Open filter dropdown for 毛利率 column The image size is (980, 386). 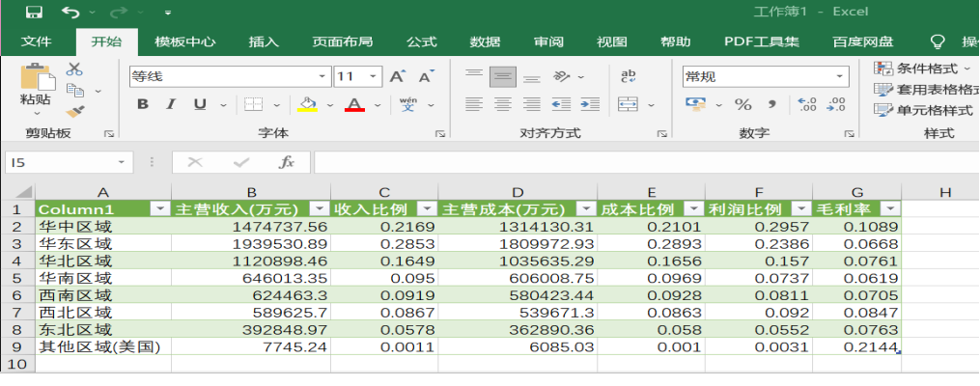[890, 208]
